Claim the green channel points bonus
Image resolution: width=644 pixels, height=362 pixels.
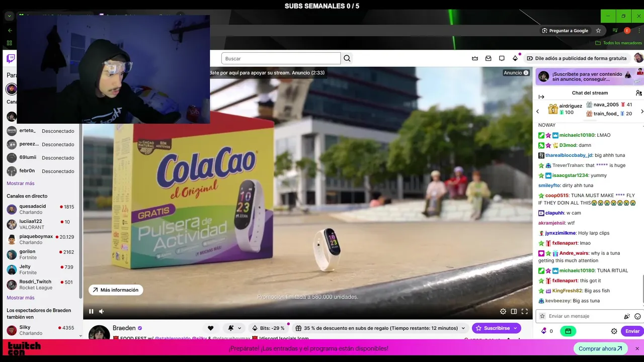(568, 331)
